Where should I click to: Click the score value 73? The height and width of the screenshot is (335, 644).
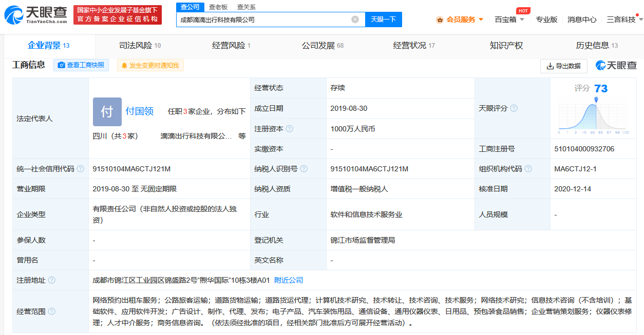[x=600, y=89]
